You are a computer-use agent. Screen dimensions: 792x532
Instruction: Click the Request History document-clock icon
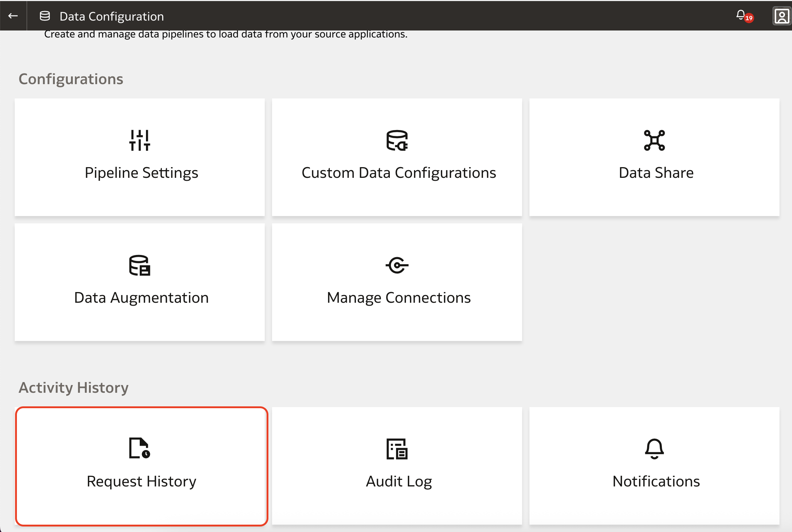pos(140,448)
